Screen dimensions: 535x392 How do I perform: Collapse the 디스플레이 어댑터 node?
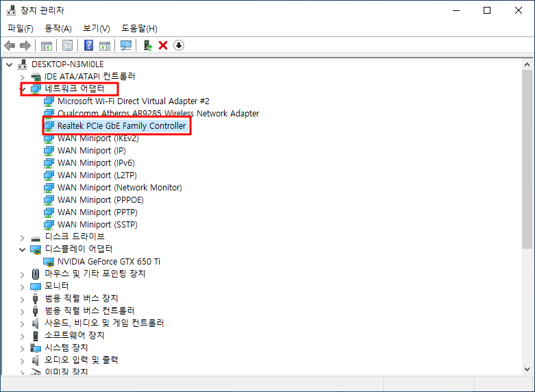(23, 250)
